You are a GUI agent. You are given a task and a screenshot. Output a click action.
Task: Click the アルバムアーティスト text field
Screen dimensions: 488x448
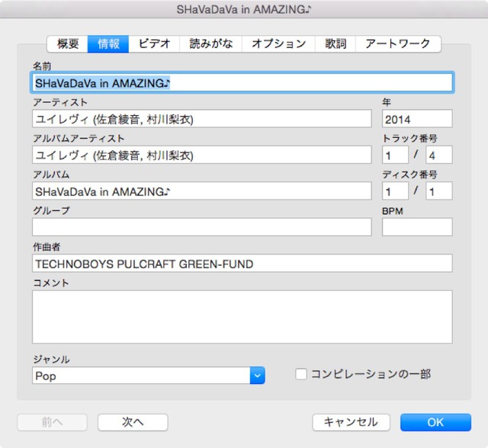click(x=201, y=155)
